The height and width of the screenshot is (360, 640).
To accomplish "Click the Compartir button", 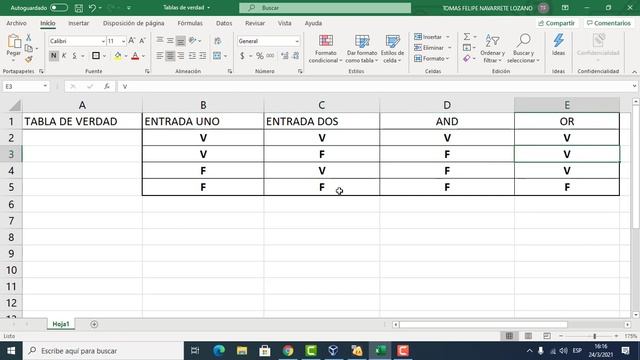I will [556, 23].
